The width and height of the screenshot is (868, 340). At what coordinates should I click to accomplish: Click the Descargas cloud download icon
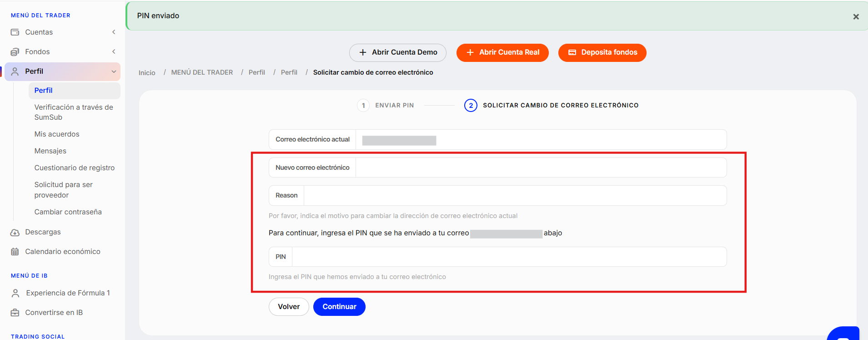[x=15, y=233]
